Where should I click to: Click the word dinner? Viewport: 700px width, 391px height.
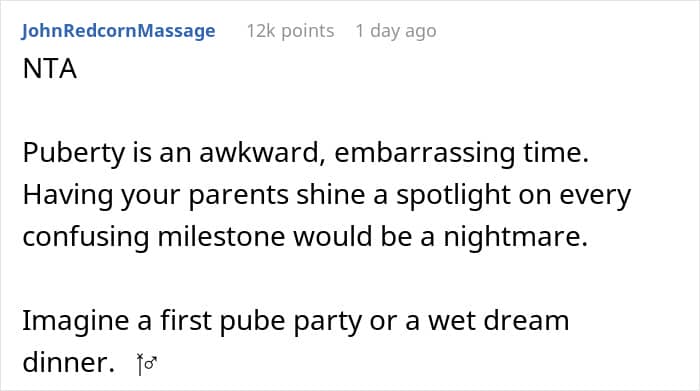(x=69, y=362)
